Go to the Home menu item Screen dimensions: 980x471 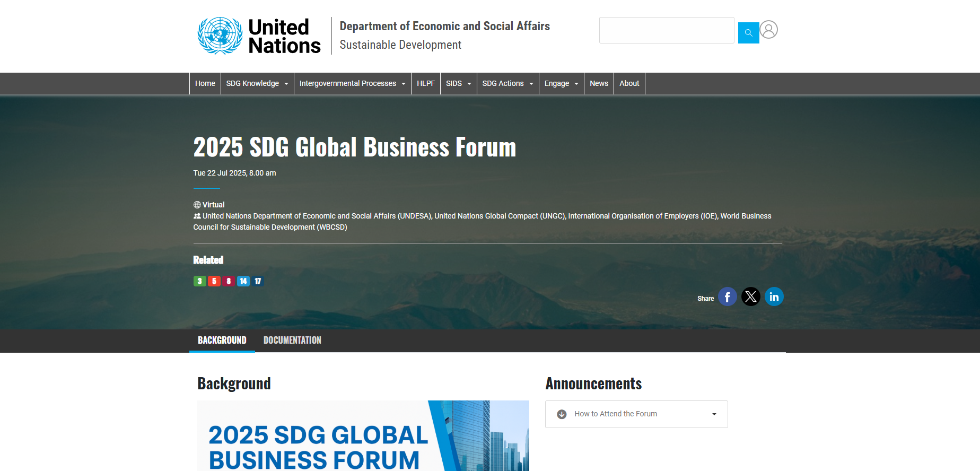pos(205,84)
